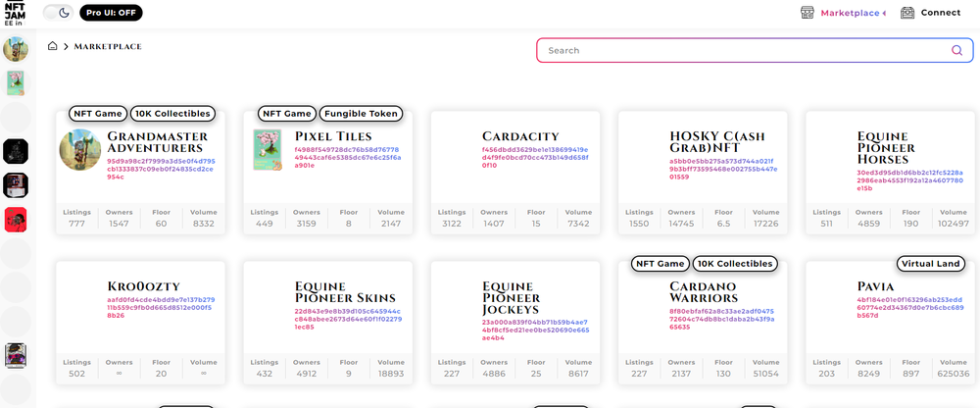
Task: Click Equine Pioneer Horses volume 102497
Action: pos(954,224)
